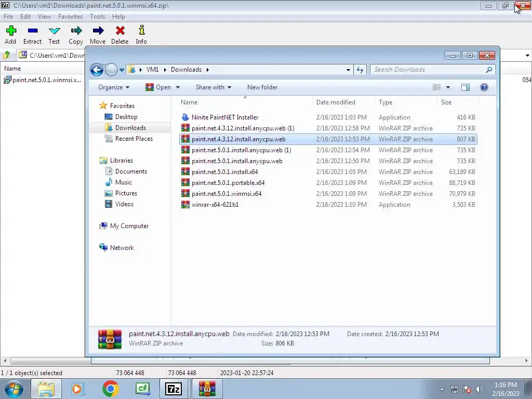Screen dimensions: 532x399
Task: Expand the Open button dropdown arrow
Action: [x=178, y=87]
